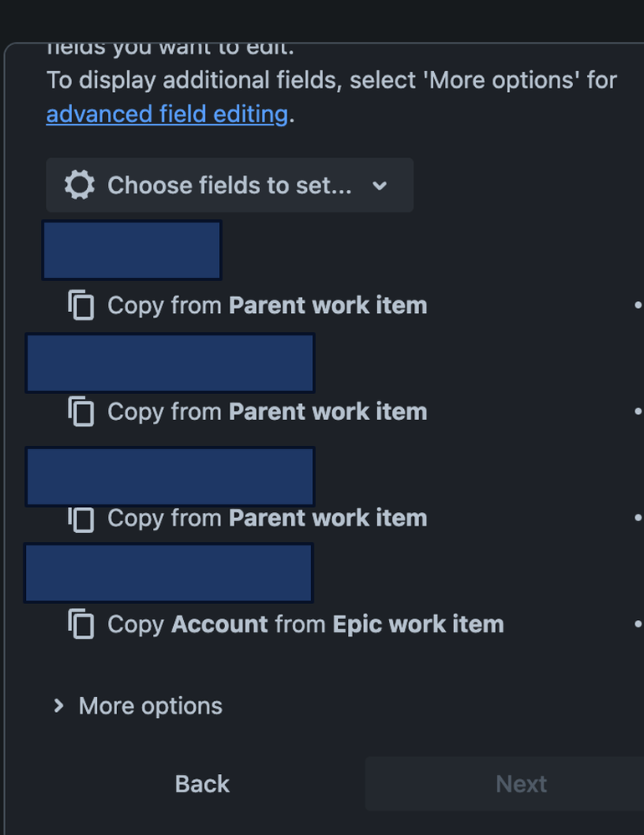Select topmost Copy from Parent work item text
The height and width of the screenshot is (835, 644).
(267, 305)
